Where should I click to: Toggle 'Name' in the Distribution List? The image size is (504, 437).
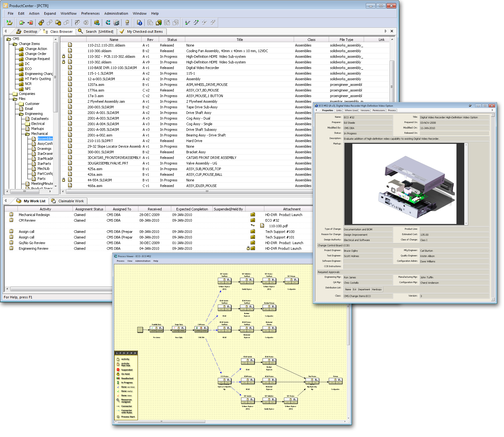pos(348,289)
